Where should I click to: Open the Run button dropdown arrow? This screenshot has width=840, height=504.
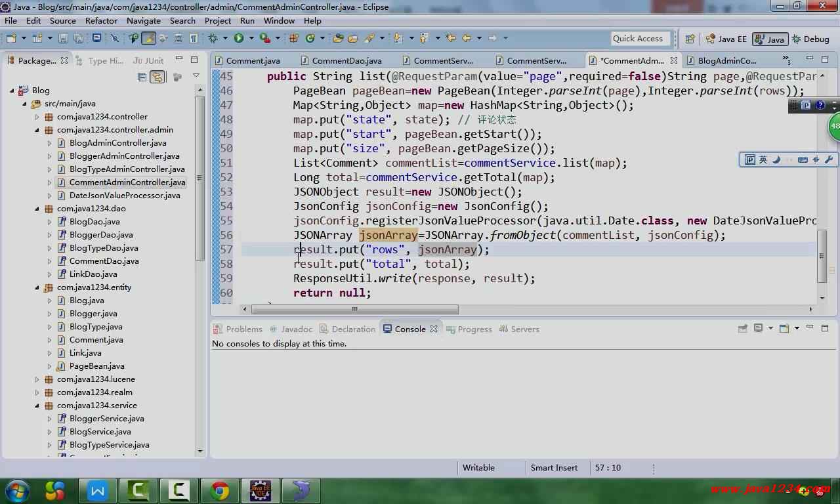point(251,38)
